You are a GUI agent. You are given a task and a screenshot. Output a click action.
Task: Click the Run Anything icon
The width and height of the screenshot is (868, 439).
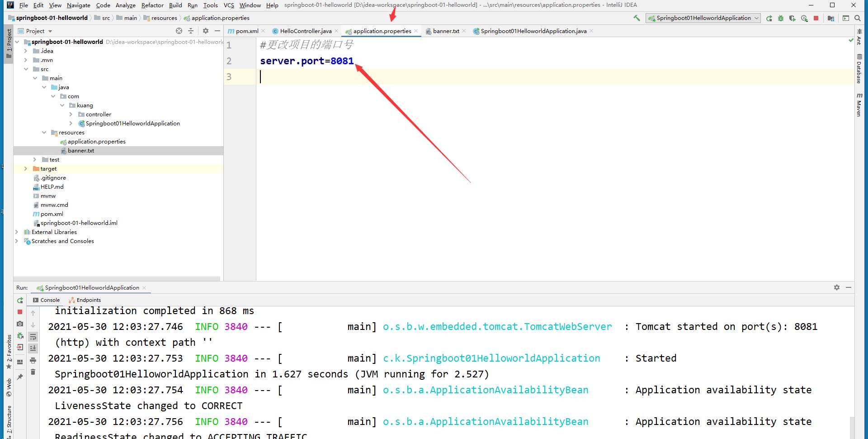(x=846, y=18)
